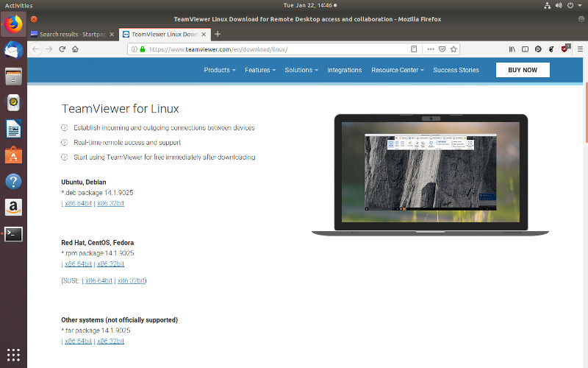The width and height of the screenshot is (588, 368).
Task: Open the Files manager in the dock
Action: pyautogui.click(x=13, y=77)
